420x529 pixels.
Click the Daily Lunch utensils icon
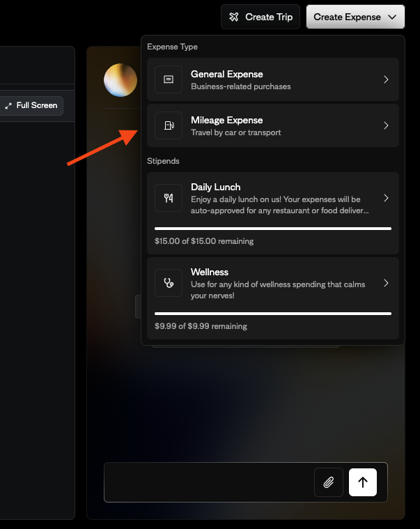(x=169, y=198)
